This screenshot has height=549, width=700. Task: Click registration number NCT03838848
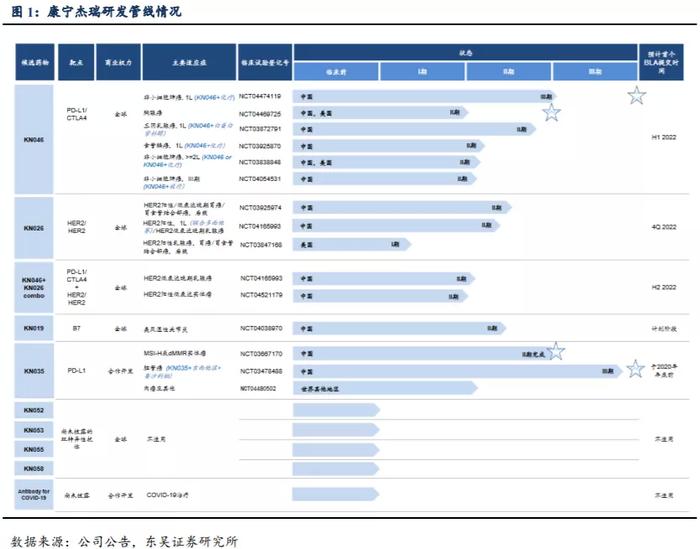260,162
